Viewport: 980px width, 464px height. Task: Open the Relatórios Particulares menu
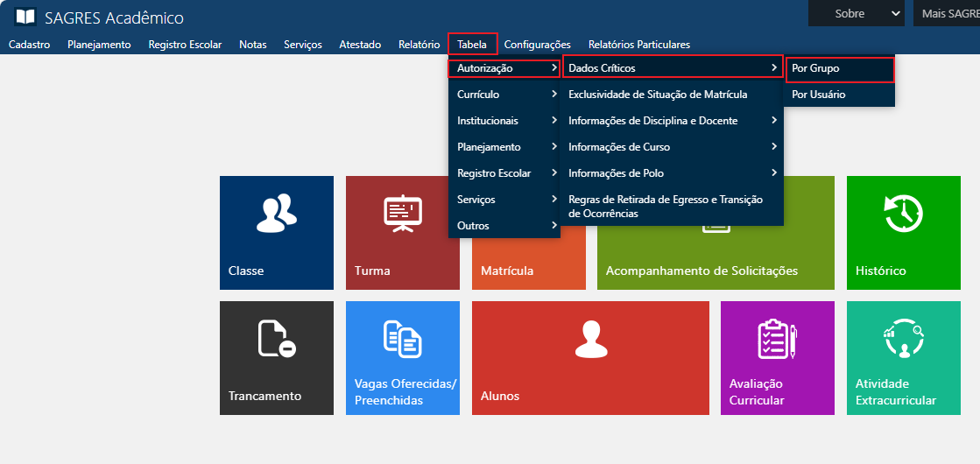click(638, 45)
